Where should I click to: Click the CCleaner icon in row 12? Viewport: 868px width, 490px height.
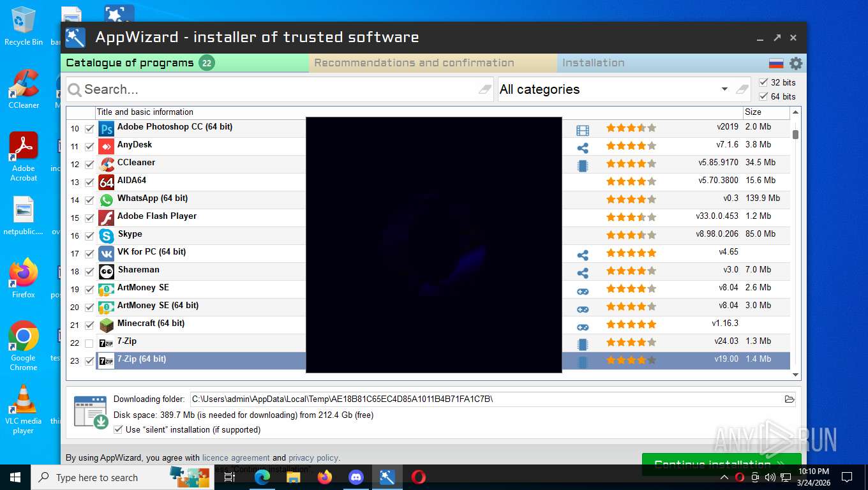coord(107,165)
